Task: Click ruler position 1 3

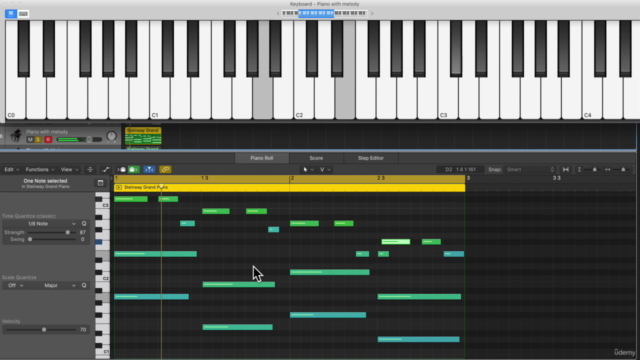Action: pyautogui.click(x=205, y=178)
